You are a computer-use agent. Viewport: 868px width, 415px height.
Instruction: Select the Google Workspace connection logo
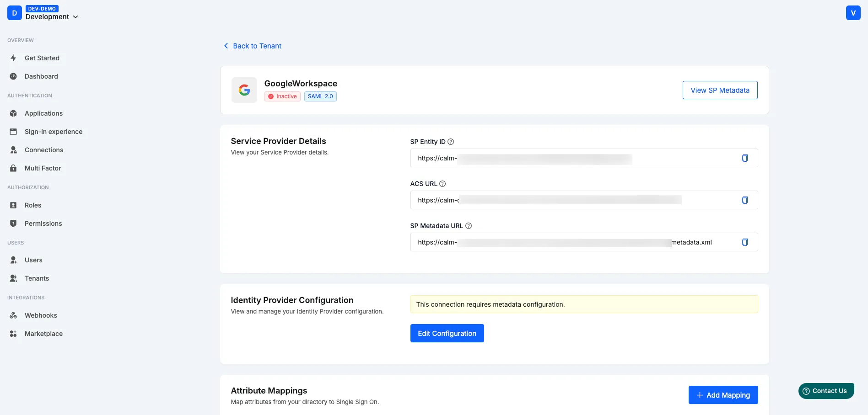coord(244,90)
